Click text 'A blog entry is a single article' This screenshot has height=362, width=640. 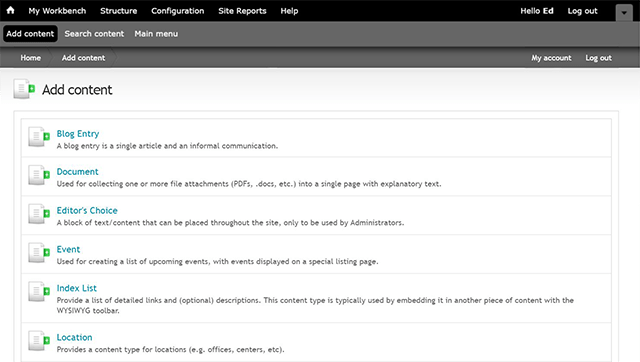click(109, 146)
